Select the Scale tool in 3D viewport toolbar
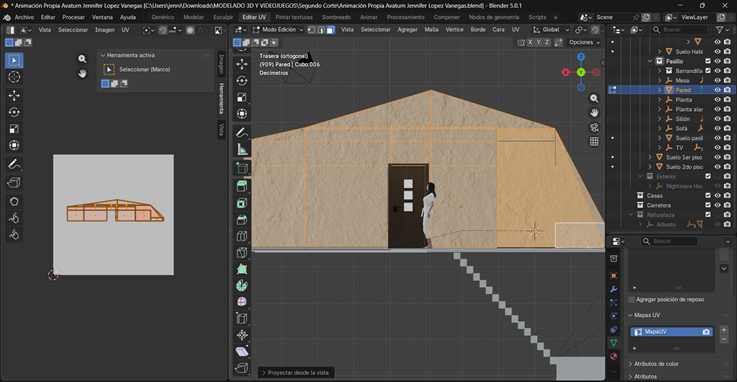Screen dimensions: 737x382 (242, 97)
